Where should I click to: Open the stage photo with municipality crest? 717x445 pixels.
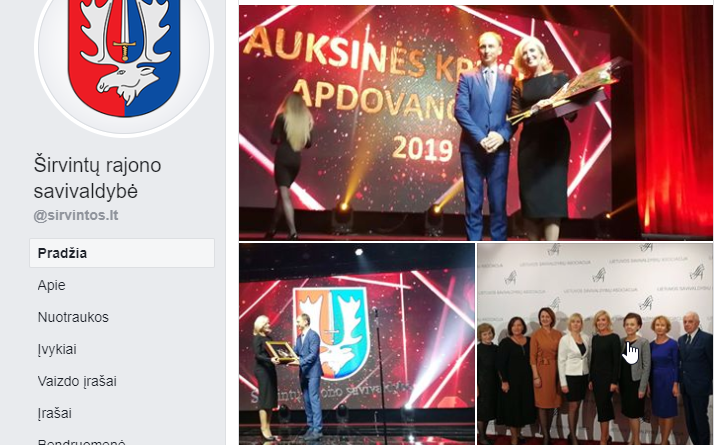coord(357,344)
